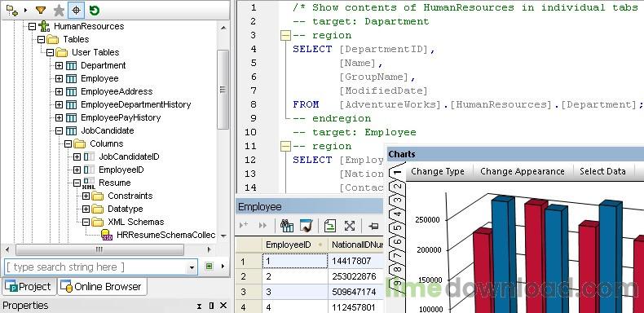This screenshot has width=644, height=313.
Task: Toggle the crosshair locate-object button
Action: click(x=76, y=11)
